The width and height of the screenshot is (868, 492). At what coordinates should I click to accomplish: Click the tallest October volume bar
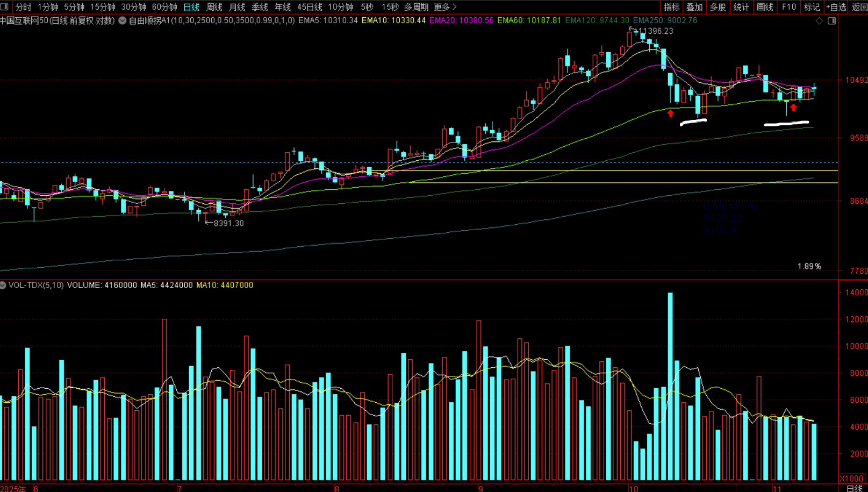(x=670, y=386)
